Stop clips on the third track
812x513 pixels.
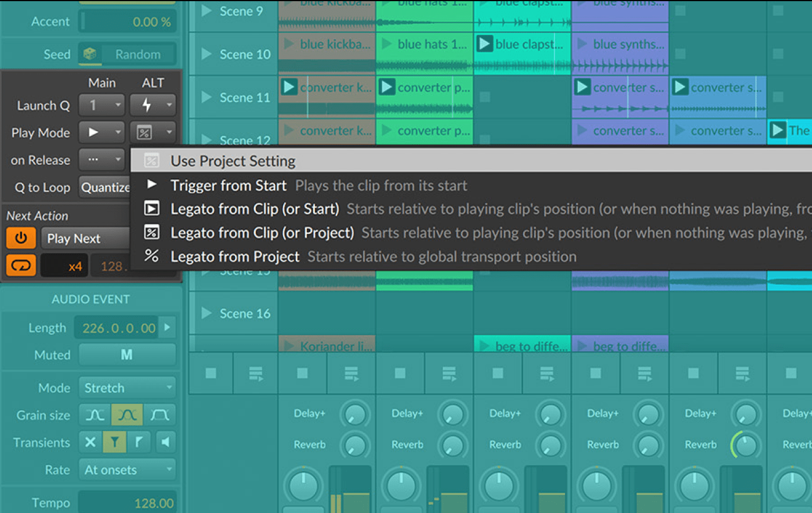[498, 373]
